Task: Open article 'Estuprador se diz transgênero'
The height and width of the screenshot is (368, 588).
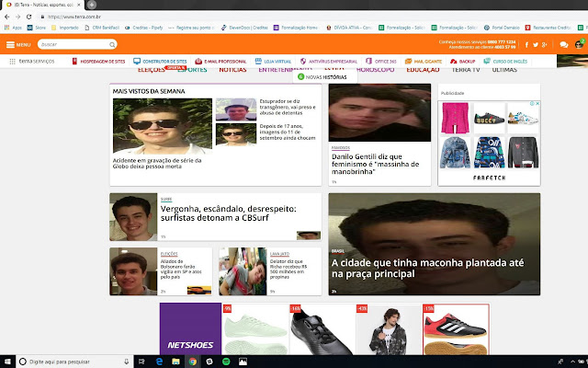Action: (288, 107)
